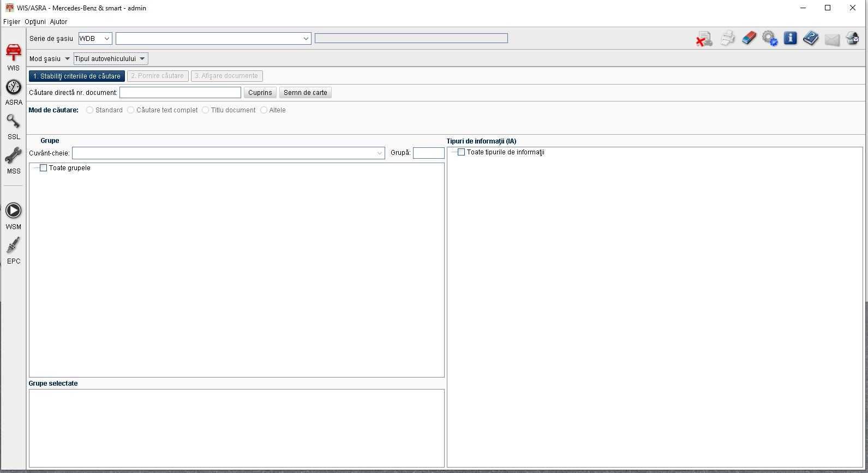Viewport: 868px width, 473px height.
Task: Open the Opțiuni menu
Action: click(x=35, y=22)
